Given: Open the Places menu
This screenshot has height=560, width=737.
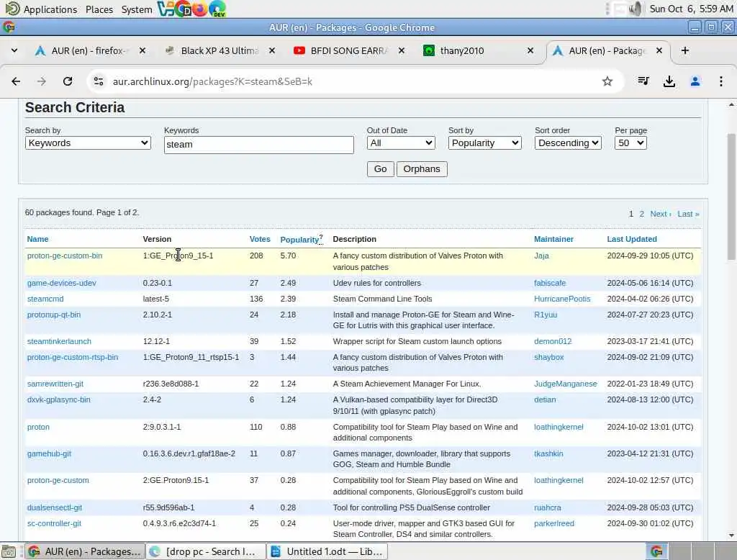Looking at the screenshot, I should coord(99,9).
